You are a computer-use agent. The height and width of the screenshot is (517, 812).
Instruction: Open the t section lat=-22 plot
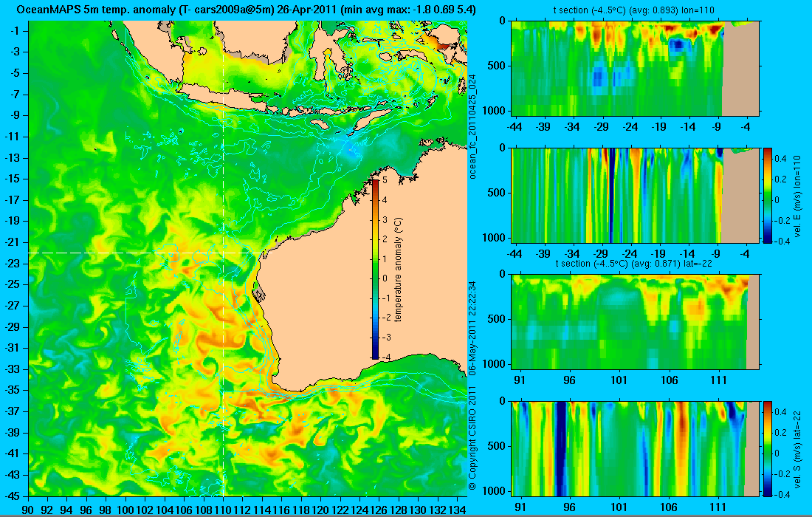point(636,322)
